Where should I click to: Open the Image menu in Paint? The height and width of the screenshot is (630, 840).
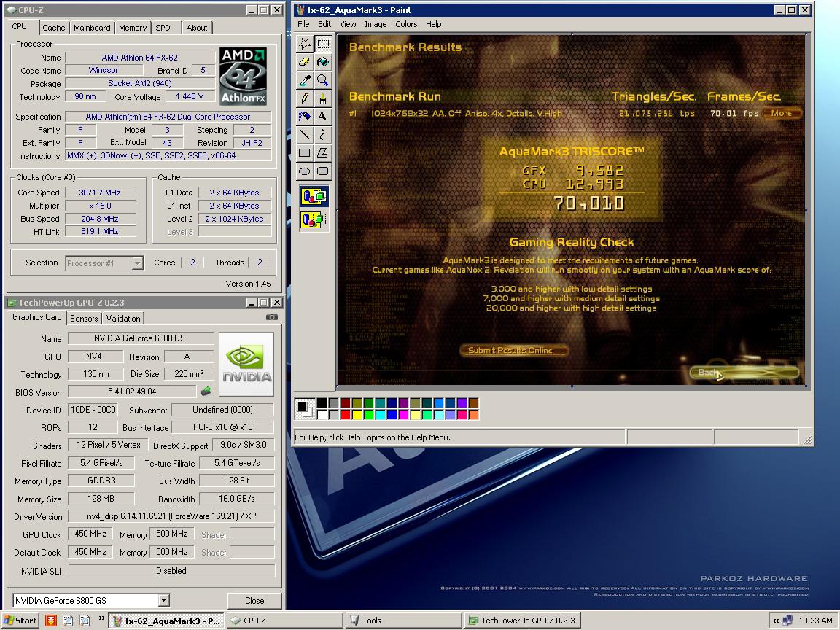point(376,24)
